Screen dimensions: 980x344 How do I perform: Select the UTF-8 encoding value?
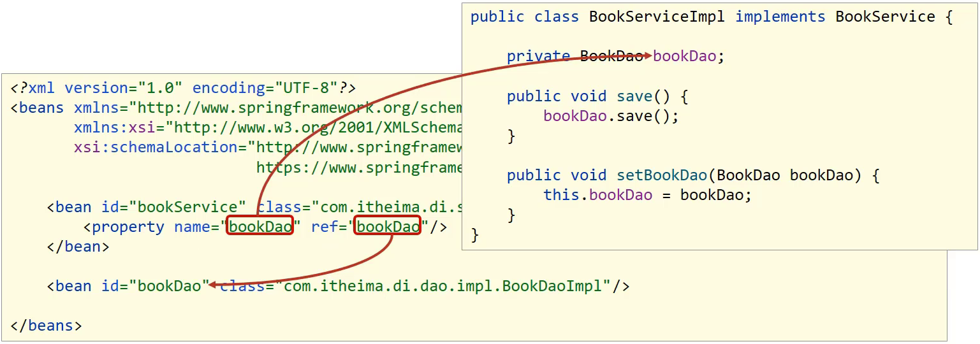point(306,88)
